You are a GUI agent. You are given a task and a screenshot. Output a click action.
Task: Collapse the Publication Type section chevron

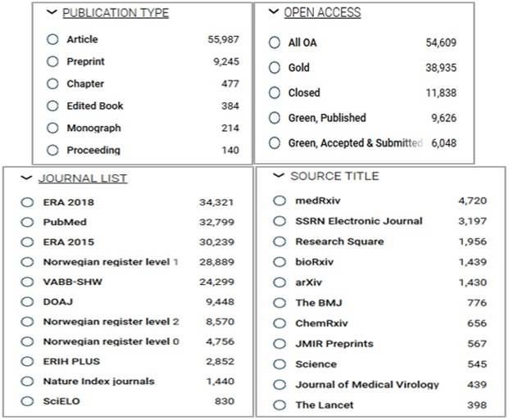tap(52, 12)
